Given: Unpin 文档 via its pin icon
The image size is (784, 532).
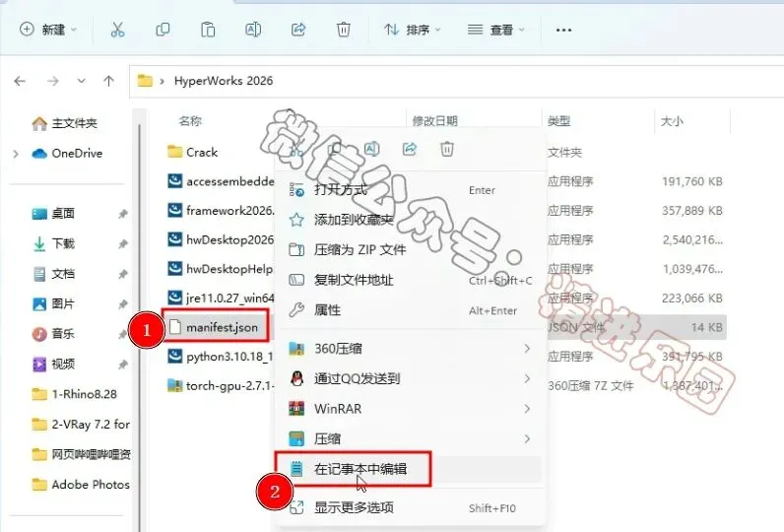Looking at the screenshot, I should [122, 274].
